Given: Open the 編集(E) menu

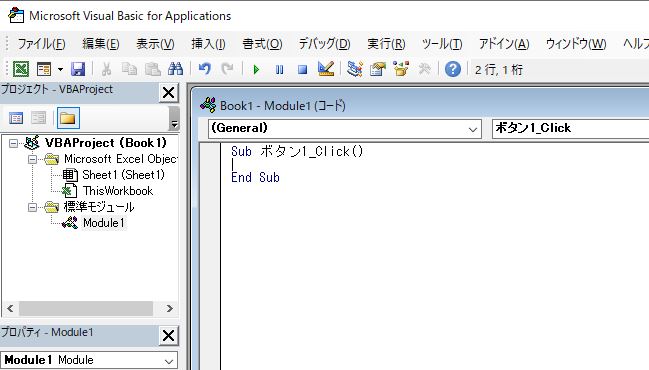Looking at the screenshot, I should [x=101, y=43].
